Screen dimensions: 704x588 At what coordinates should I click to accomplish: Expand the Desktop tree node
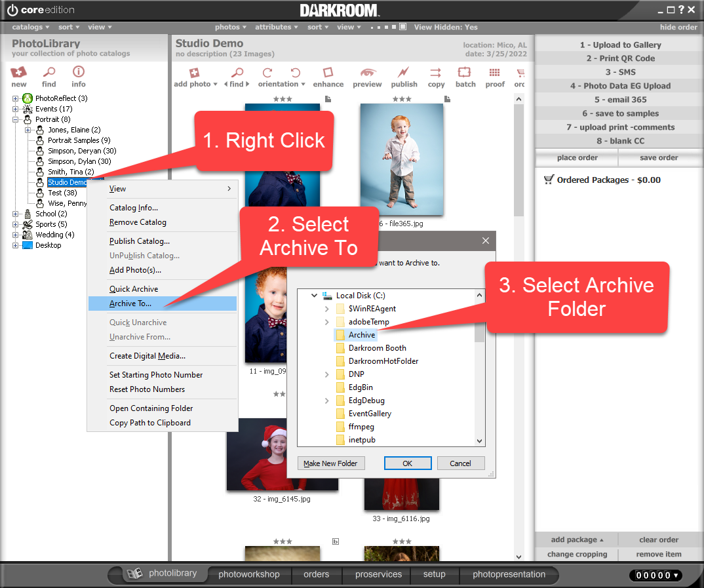(15, 245)
